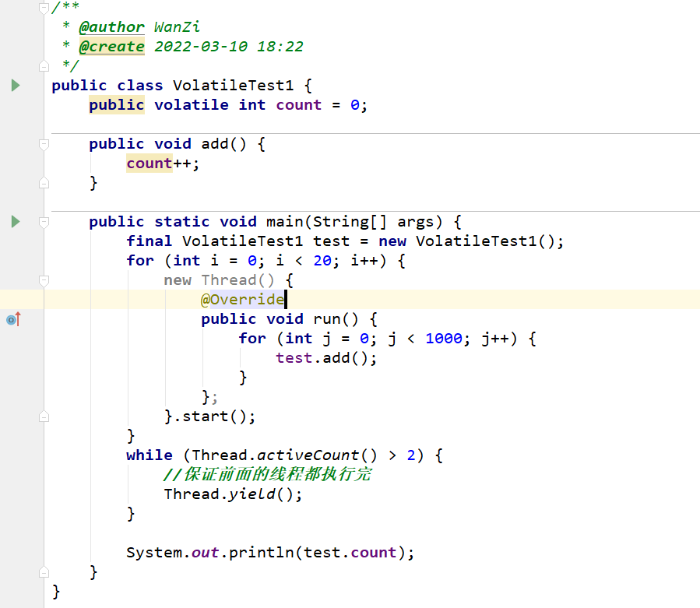Collapse the Javadoc comment at its closing fold
This screenshot has width=700, height=608.
(x=44, y=66)
